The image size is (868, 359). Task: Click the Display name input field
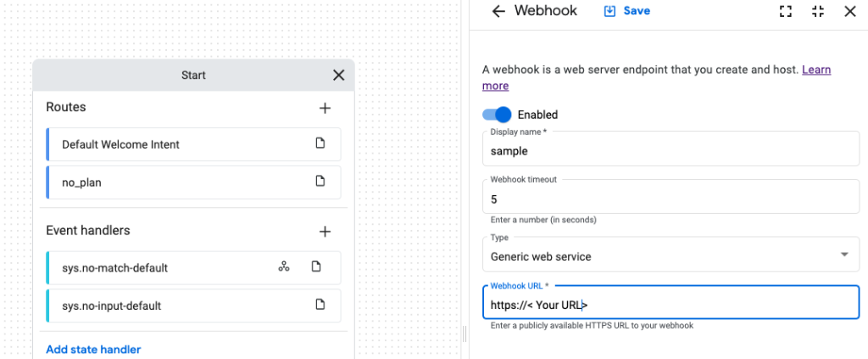(x=670, y=151)
